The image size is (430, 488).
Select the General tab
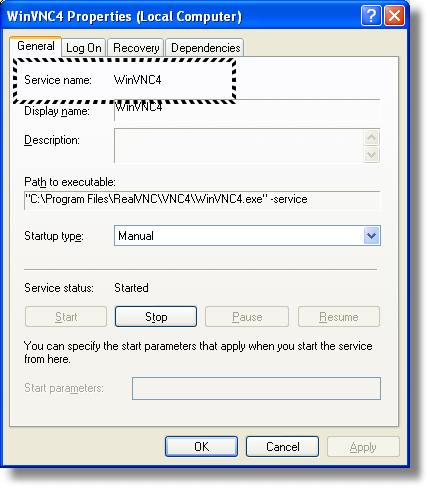[36, 46]
